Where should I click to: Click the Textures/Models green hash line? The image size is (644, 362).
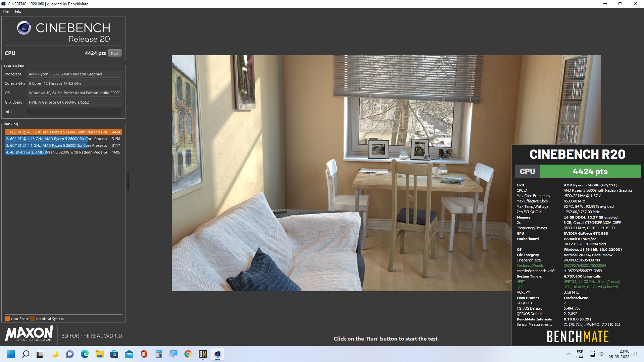coord(561,265)
